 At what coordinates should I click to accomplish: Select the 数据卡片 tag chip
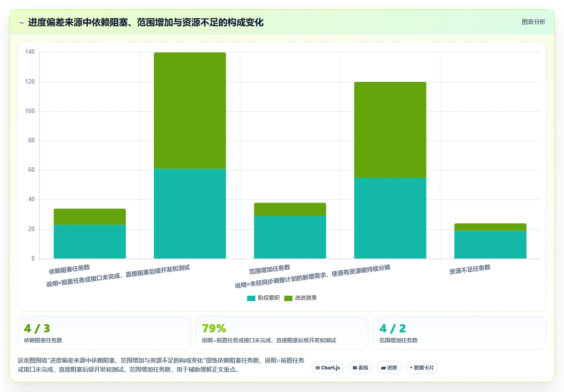click(x=422, y=368)
